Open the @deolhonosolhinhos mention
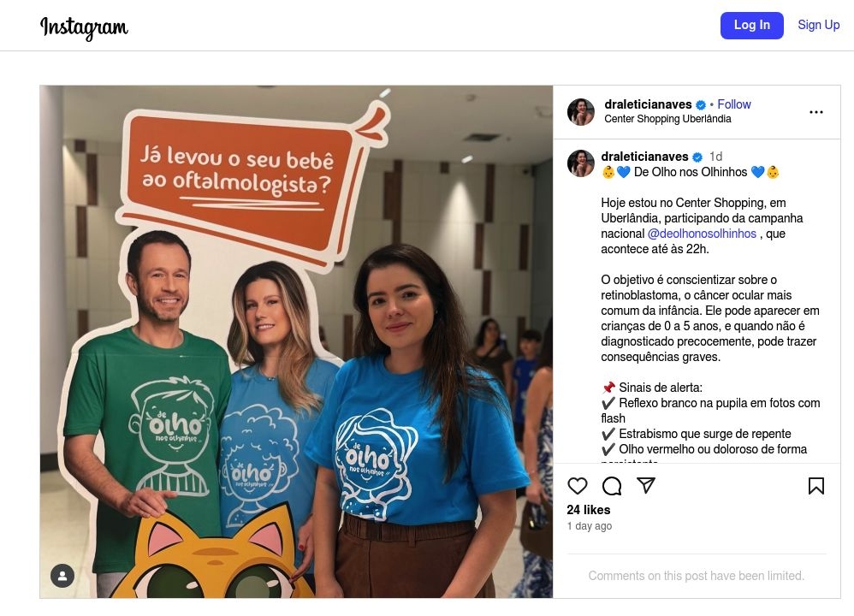Screen dimensions: 854x616 coord(702,234)
